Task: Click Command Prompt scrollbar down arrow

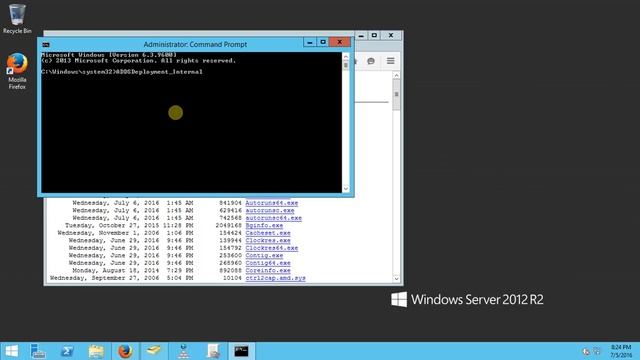Action: pos(346,189)
